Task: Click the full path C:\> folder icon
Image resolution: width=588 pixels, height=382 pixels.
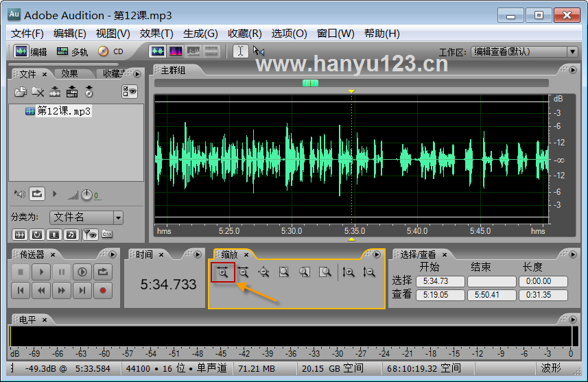Action: 107,235
